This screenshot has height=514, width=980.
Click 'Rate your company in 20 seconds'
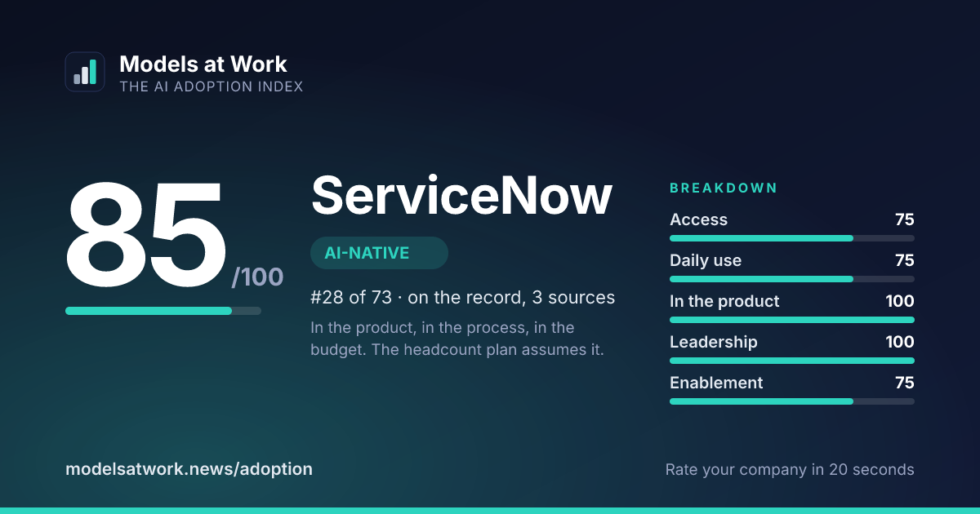tap(790, 470)
